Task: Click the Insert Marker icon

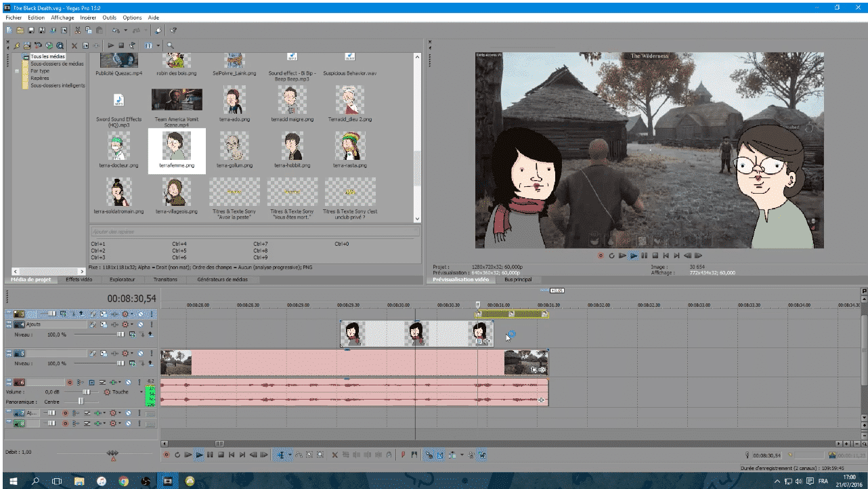Action: point(403,455)
